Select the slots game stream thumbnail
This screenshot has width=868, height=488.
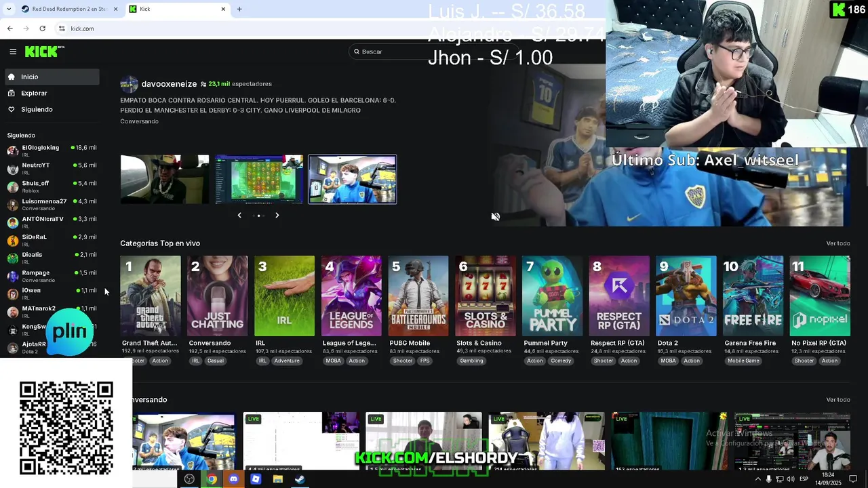click(x=259, y=179)
